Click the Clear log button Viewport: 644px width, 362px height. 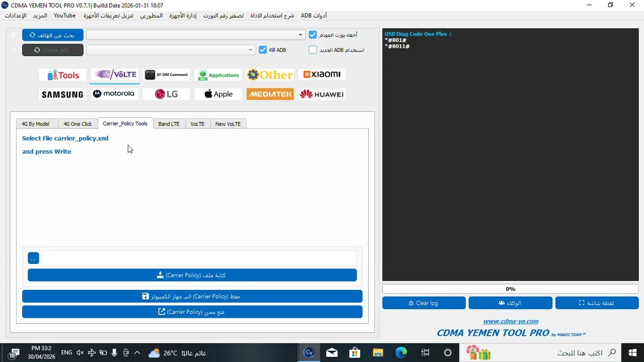pos(424,303)
